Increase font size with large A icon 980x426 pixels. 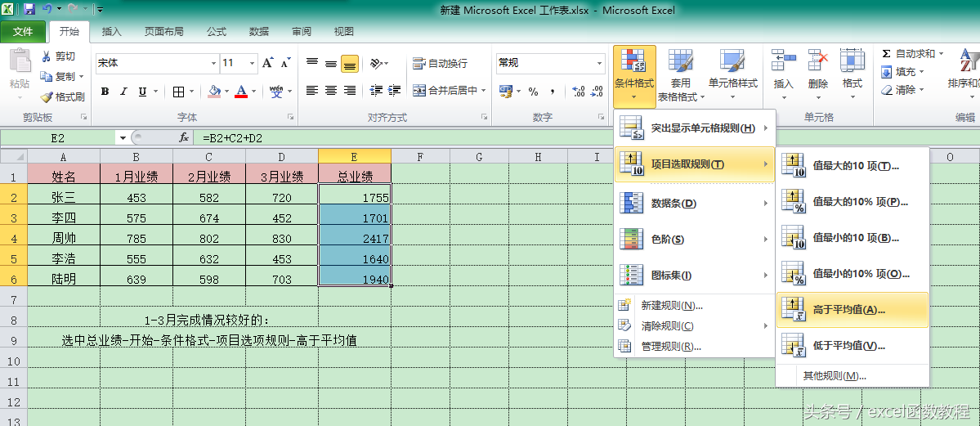268,63
